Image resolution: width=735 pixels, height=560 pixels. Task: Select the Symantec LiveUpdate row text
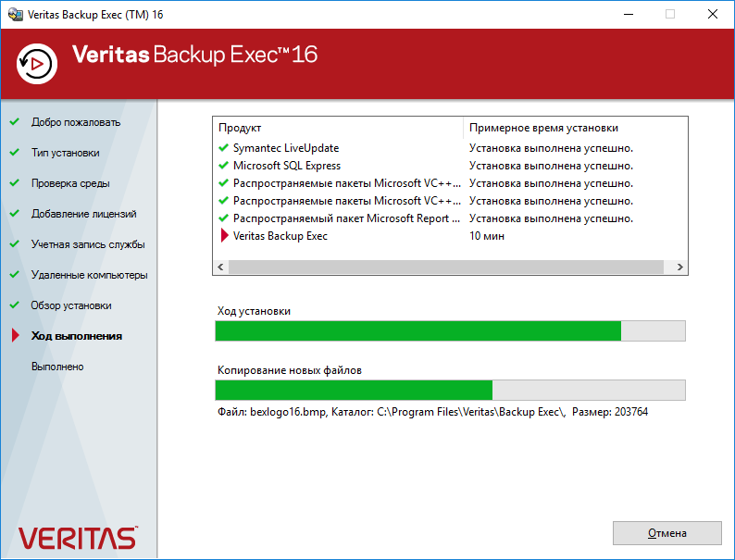286,148
